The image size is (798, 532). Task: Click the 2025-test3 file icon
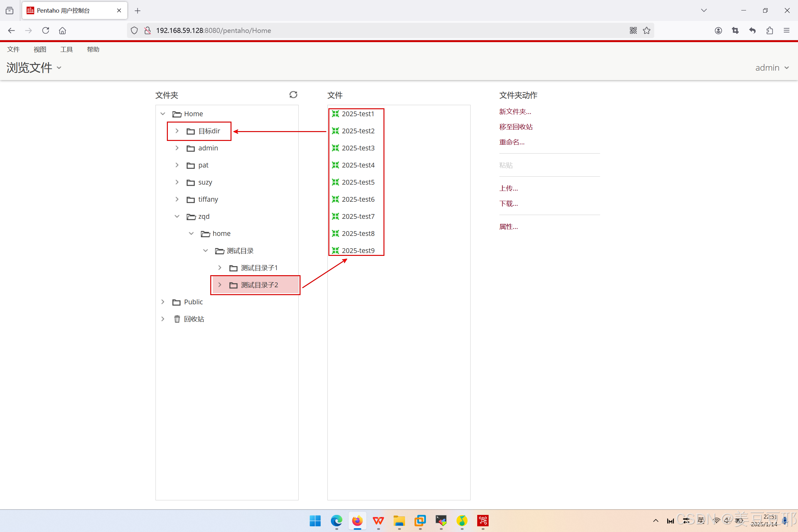tap(335, 148)
